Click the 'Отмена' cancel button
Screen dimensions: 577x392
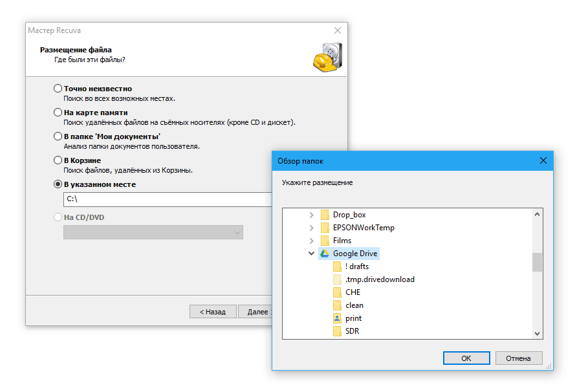[518, 358]
